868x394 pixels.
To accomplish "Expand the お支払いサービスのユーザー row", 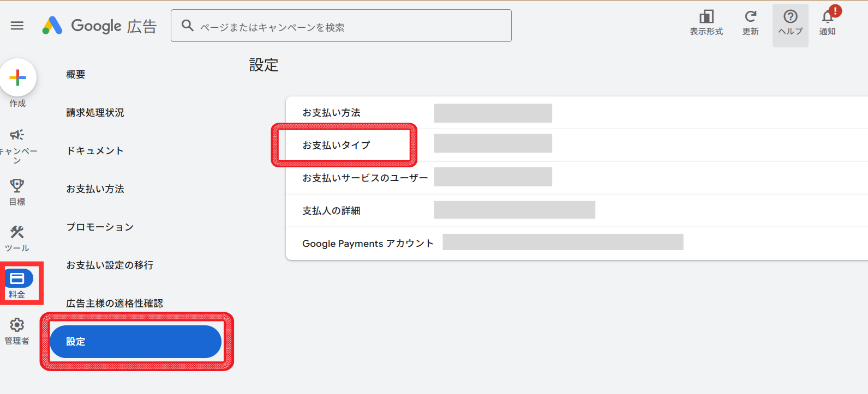I will [x=577, y=178].
